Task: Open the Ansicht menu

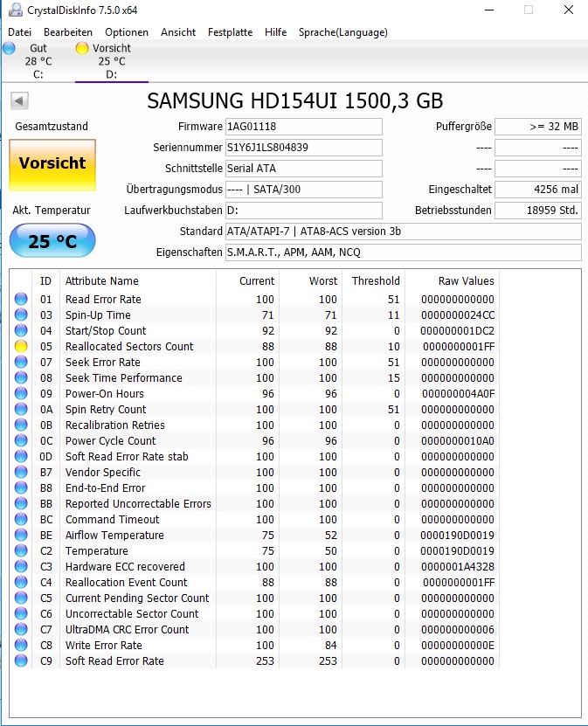Action: tap(178, 32)
